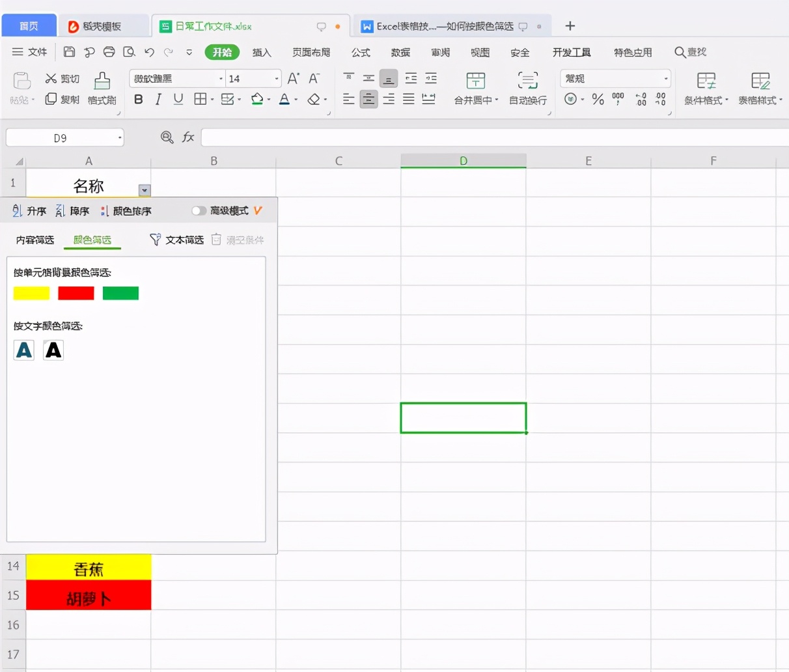Toggle the 高级模式 switch
Viewport: 789px width, 672px height.
click(x=199, y=211)
